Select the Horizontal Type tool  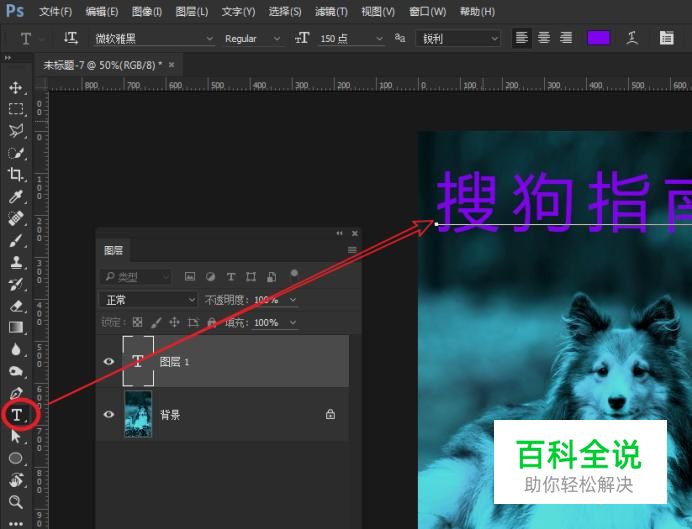[17, 415]
